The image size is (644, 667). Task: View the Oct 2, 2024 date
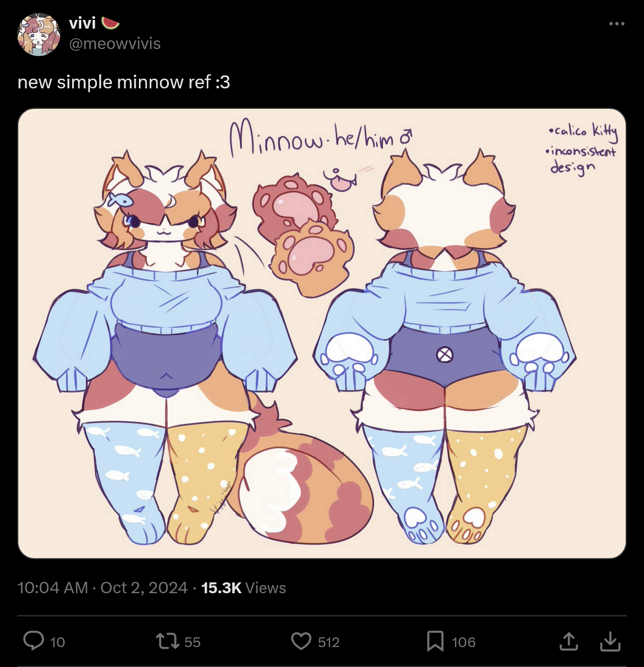pyautogui.click(x=144, y=587)
